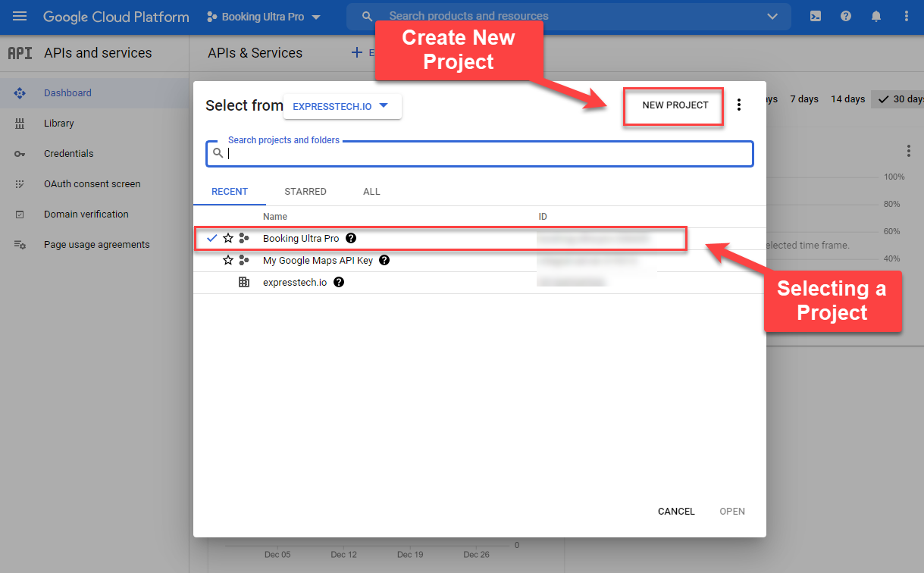The height and width of the screenshot is (573, 924).
Task: Open the dialog's more options menu
Action: 739,105
